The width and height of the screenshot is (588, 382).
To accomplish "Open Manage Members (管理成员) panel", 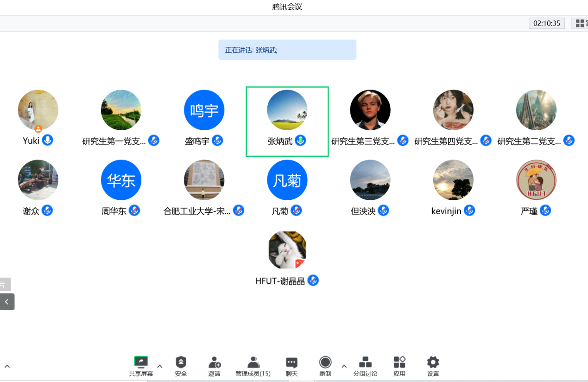I will click(x=253, y=362).
